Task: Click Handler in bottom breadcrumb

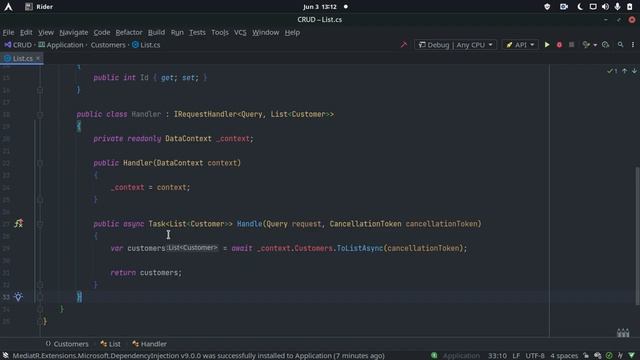Action: click(149, 344)
